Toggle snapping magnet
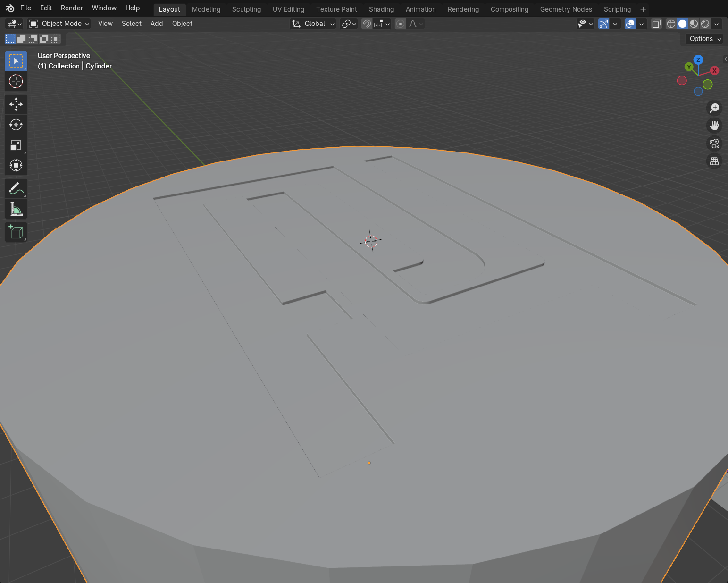The image size is (728, 583). click(367, 24)
